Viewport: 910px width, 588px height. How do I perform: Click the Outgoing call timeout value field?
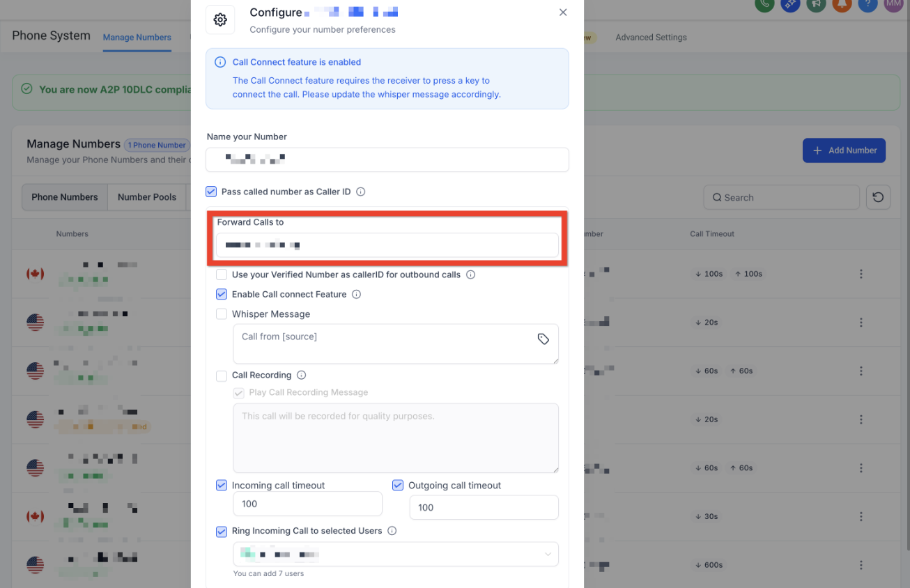(484, 507)
